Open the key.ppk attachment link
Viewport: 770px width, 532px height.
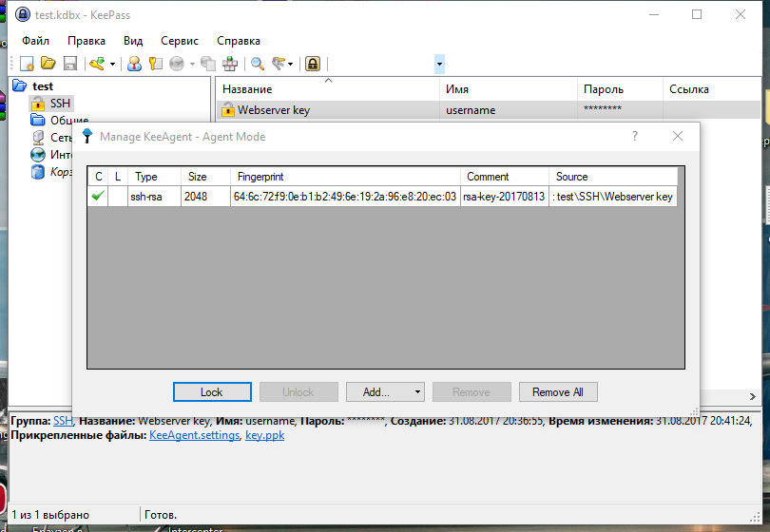(264, 435)
